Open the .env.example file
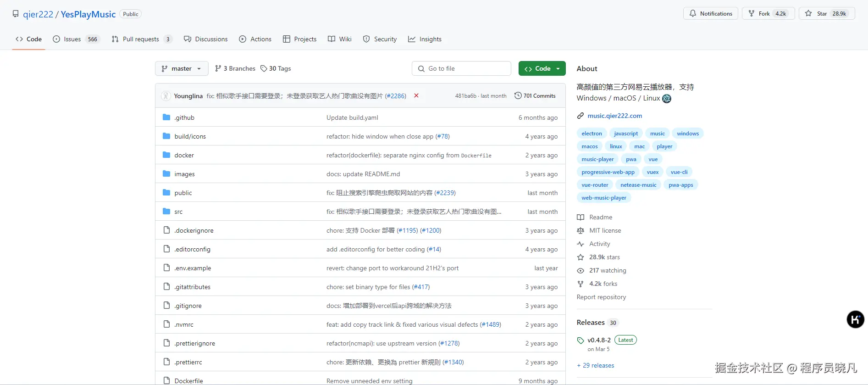The height and width of the screenshot is (385, 868). pos(193,268)
